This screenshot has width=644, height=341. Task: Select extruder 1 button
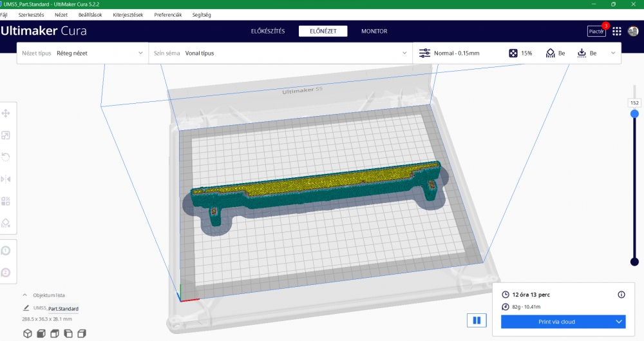tap(6, 250)
